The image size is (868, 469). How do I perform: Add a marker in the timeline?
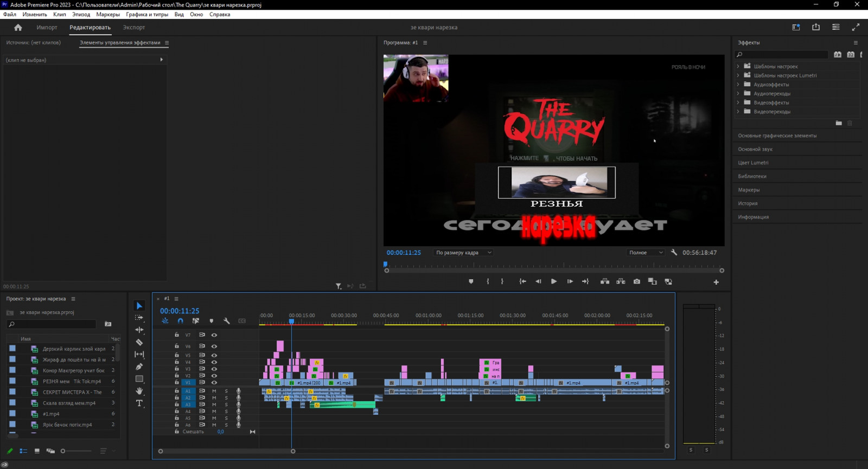pos(212,321)
